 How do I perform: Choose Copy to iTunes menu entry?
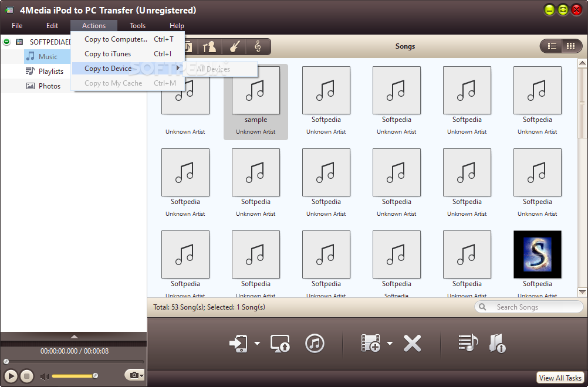click(129, 53)
